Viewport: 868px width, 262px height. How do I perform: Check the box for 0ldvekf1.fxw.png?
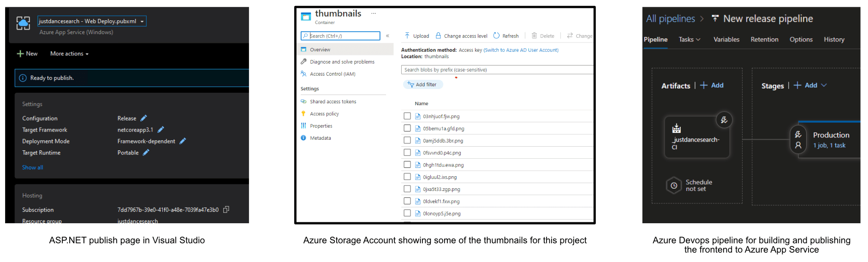click(x=407, y=201)
